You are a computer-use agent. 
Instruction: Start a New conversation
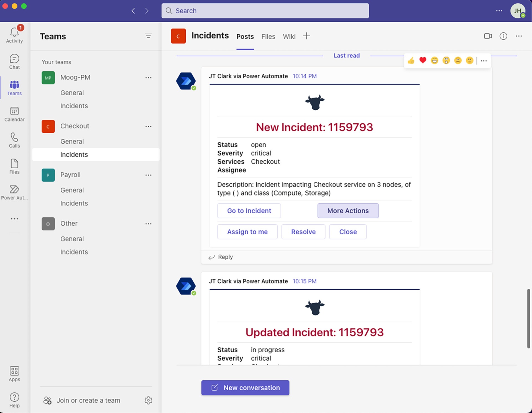pyautogui.click(x=245, y=388)
